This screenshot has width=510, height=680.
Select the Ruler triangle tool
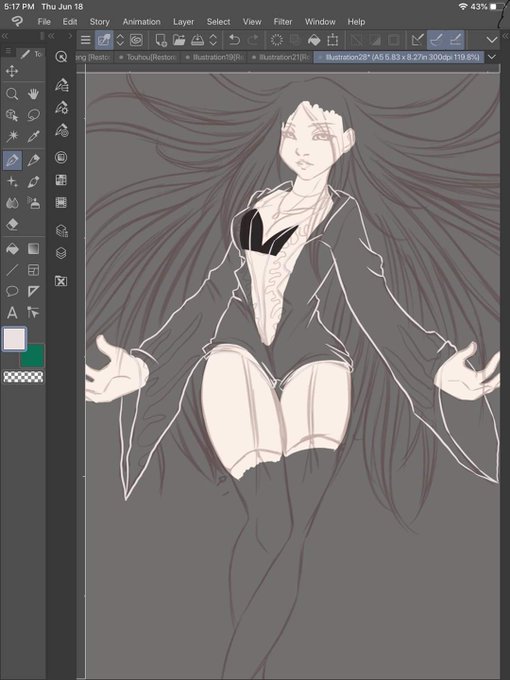(x=33, y=291)
